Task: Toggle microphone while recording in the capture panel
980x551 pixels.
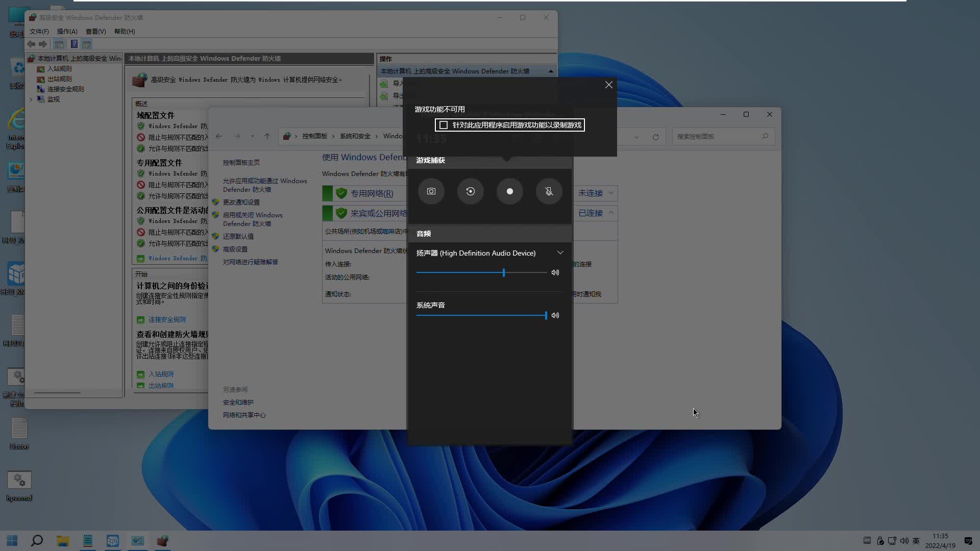Action: pyautogui.click(x=549, y=191)
